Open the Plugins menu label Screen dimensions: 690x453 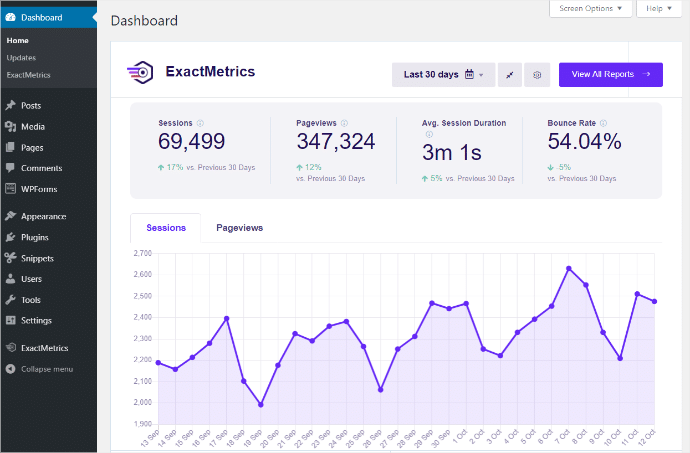pos(35,237)
